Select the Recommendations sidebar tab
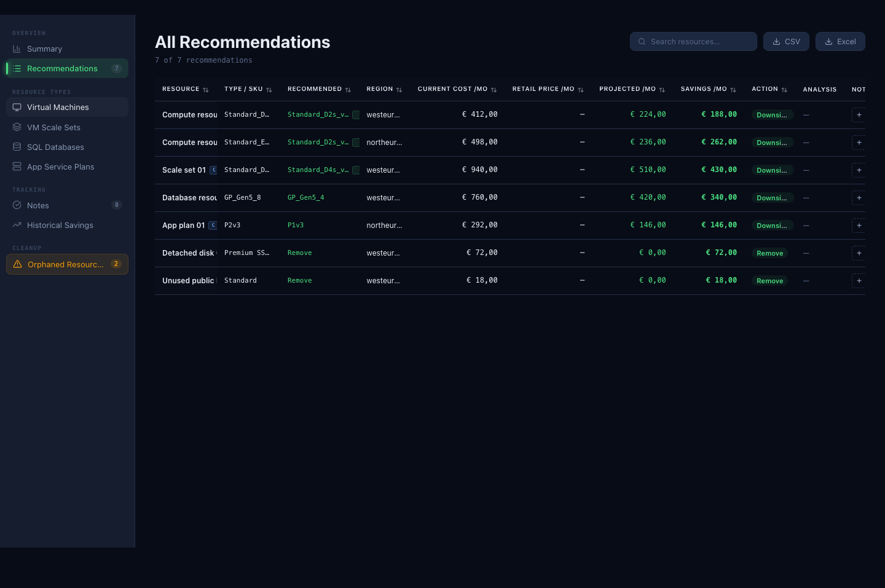The image size is (885, 588). tap(67, 68)
